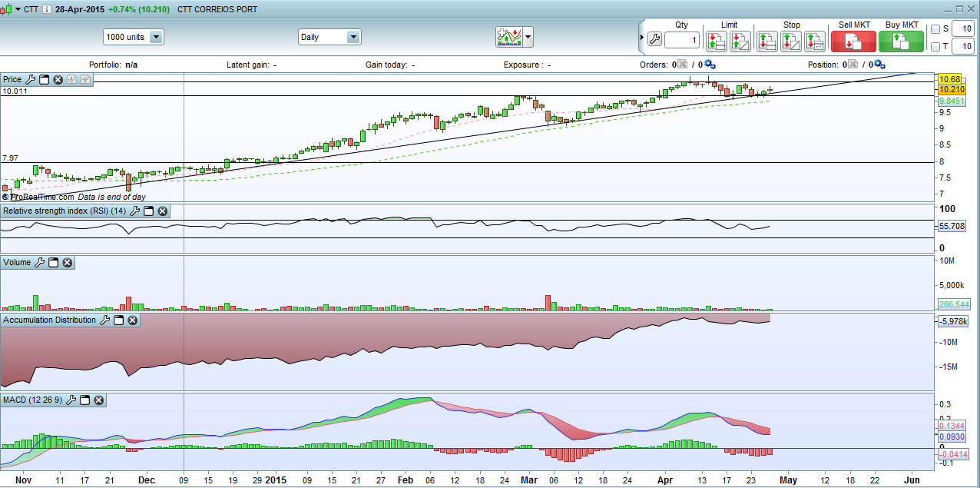Expand the Daily timeframe dropdown
Image resolution: width=980 pixels, height=488 pixels.
(353, 37)
